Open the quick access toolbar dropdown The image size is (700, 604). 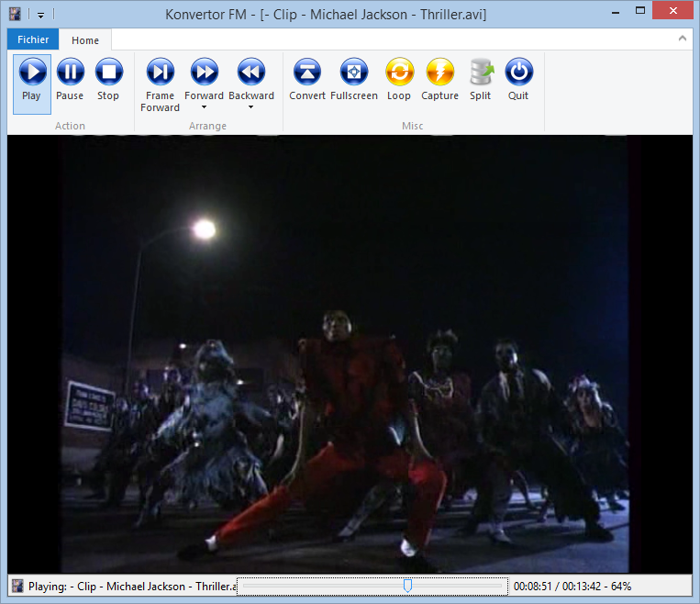[x=40, y=16]
